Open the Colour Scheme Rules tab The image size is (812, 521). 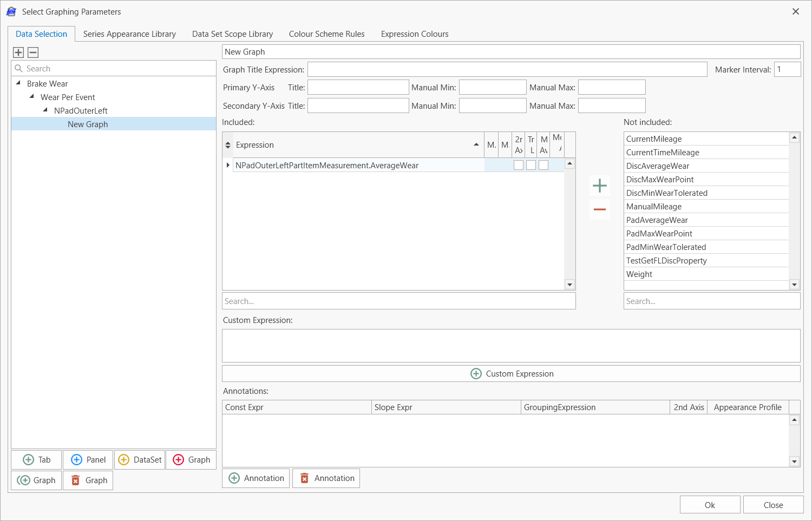click(x=326, y=34)
